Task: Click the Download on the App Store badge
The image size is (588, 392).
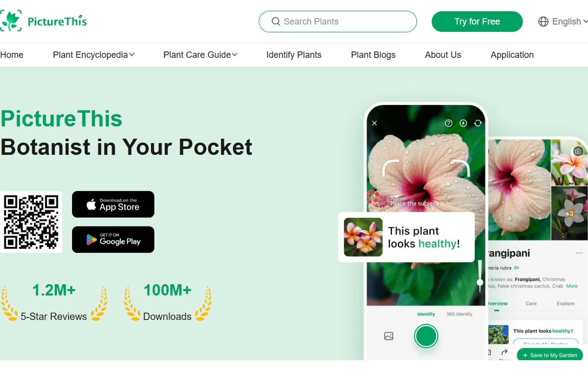Action: click(x=113, y=204)
